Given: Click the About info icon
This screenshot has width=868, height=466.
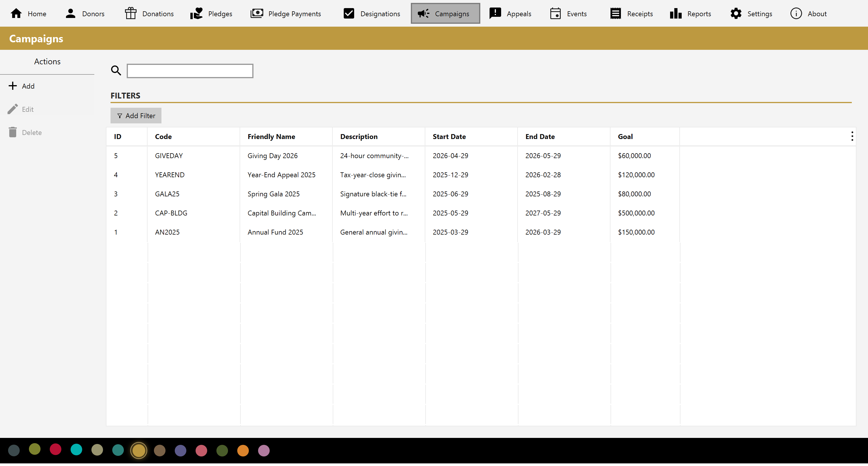Looking at the screenshot, I should pos(796,14).
